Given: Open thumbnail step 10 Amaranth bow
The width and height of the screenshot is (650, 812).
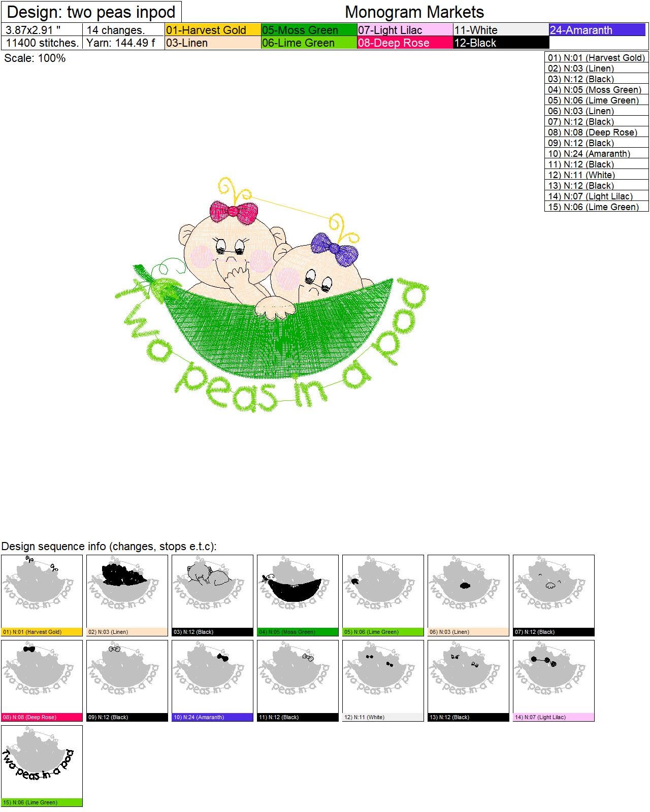Looking at the screenshot, I should [x=212, y=681].
